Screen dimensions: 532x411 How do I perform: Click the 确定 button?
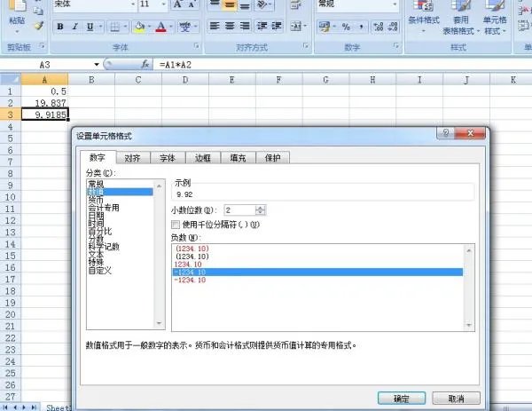point(402,399)
